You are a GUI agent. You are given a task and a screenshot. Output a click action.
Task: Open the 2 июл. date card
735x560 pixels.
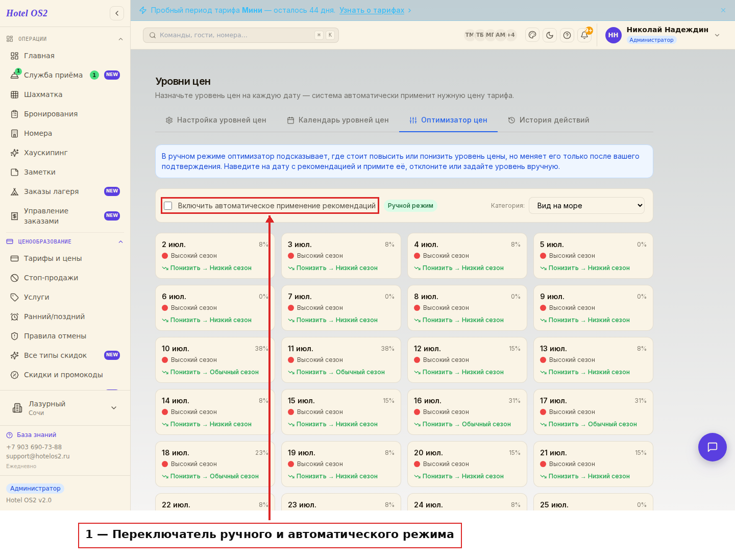[x=215, y=256]
